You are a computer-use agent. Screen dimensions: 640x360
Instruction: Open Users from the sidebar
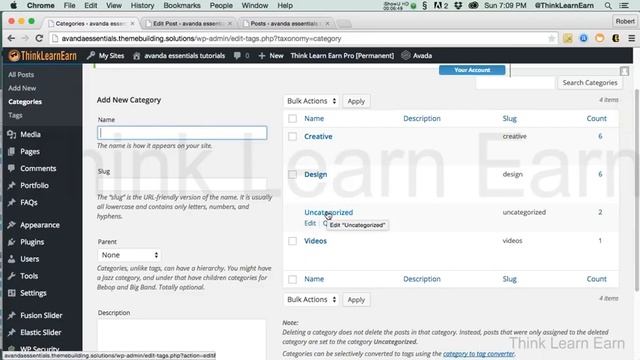[29, 259]
